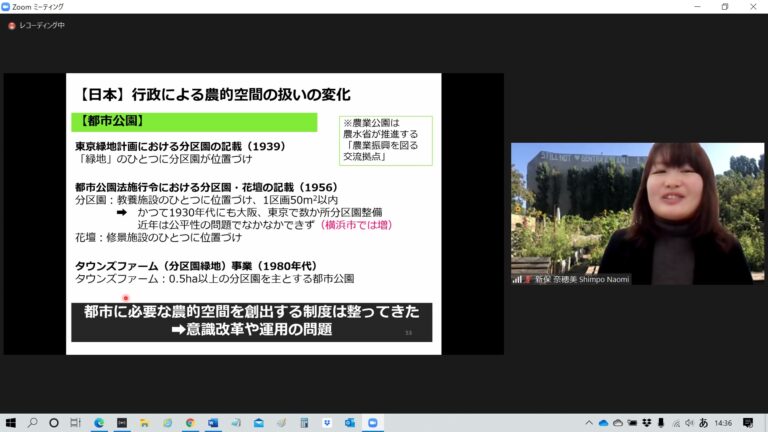This screenshot has width=768, height=432.
Task: Click the 農業公園 note box on slide
Action: pos(386,140)
